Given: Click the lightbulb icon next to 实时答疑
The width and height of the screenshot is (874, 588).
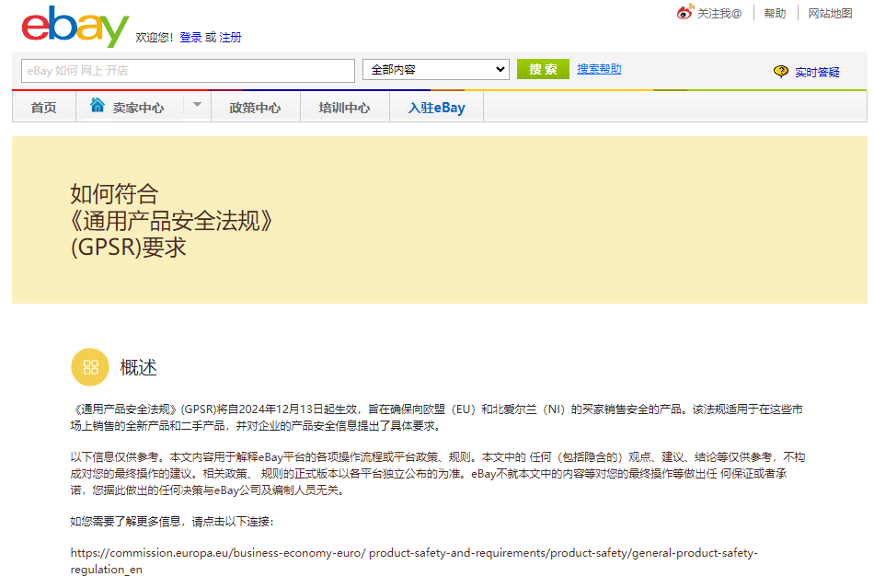Looking at the screenshot, I should (x=781, y=70).
